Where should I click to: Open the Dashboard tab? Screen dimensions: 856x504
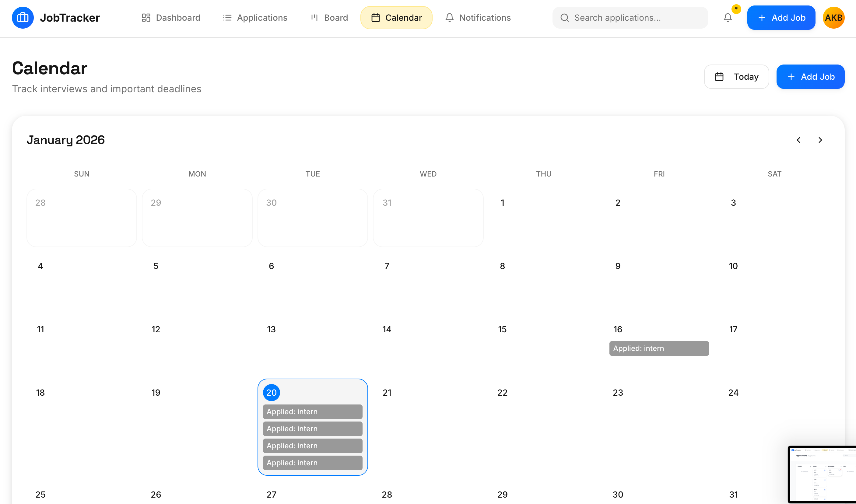coord(171,18)
